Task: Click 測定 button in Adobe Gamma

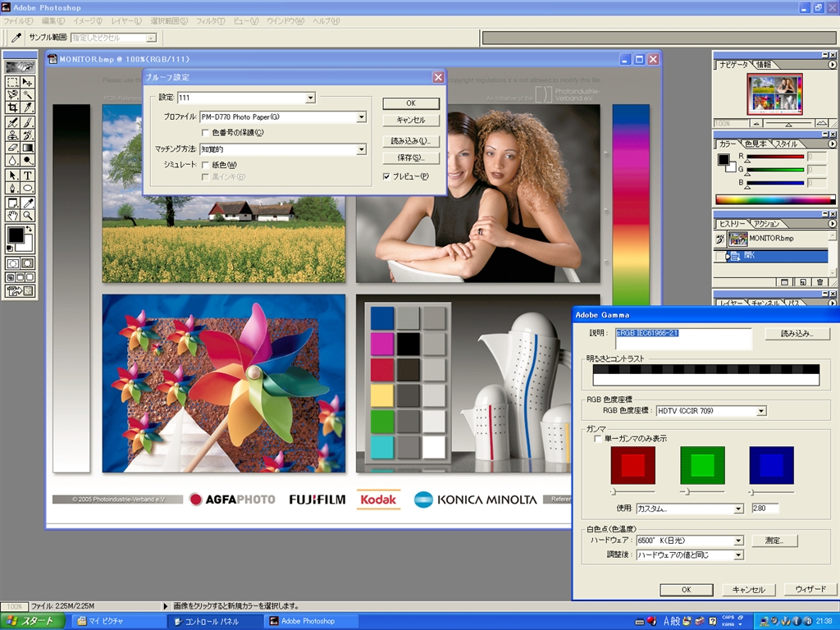Action: tap(774, 541)
